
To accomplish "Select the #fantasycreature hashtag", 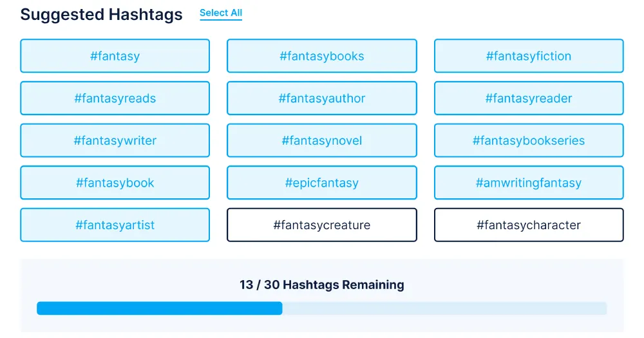I will point(322,225).
